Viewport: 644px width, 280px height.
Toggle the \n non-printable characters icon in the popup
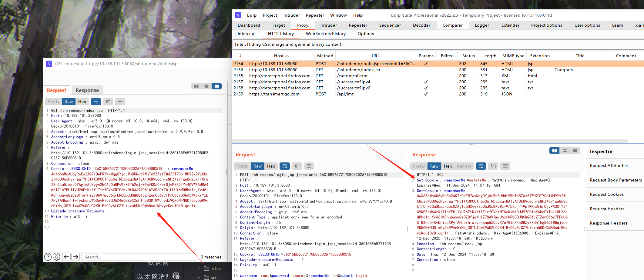(x=108, y=102)
